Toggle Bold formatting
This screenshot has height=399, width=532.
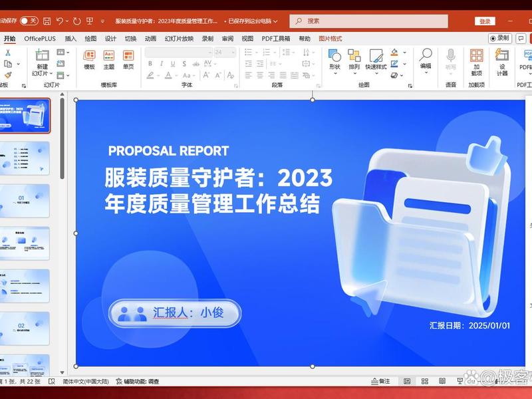click(150, 63)
